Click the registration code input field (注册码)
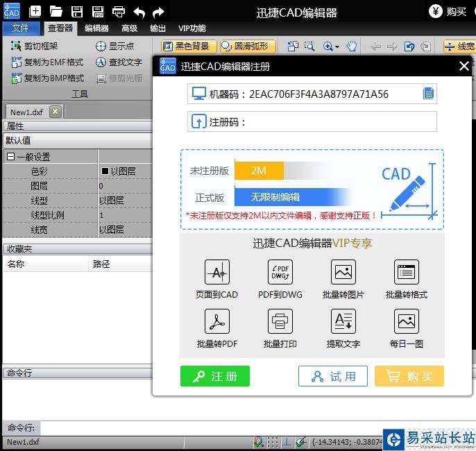The width and height of the screenshot is (476, 451). click(x=312, y=121)
